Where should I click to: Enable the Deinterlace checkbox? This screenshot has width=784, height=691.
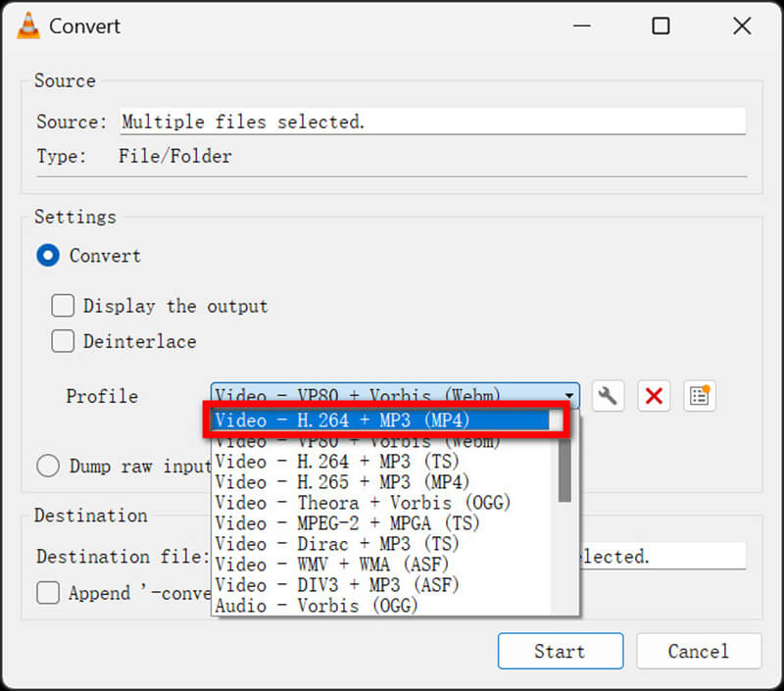63,341
